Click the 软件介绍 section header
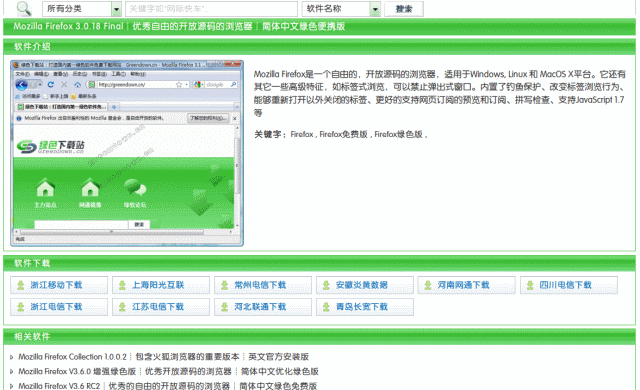Screen dimensions: 640x390 tap(32, 47)
